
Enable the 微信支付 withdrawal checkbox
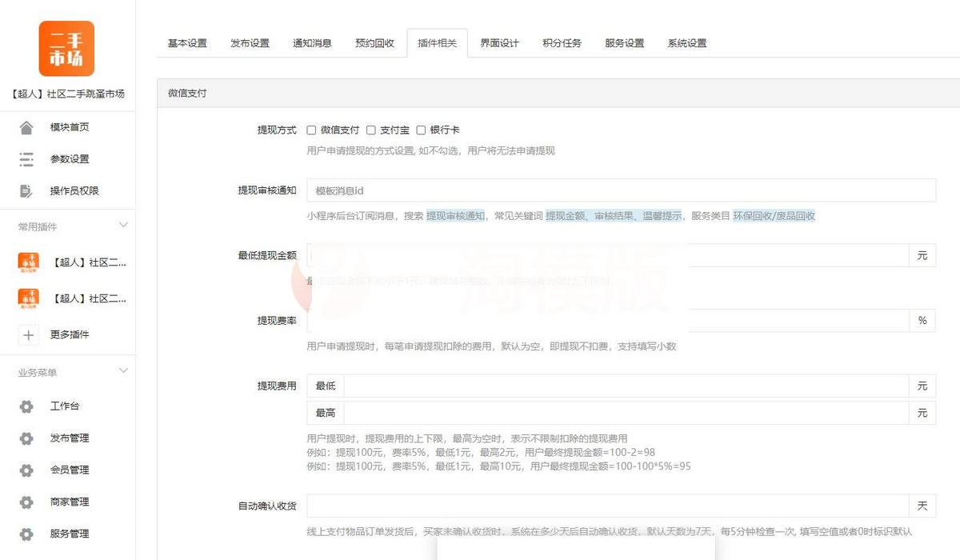click(x=311, y=129)
